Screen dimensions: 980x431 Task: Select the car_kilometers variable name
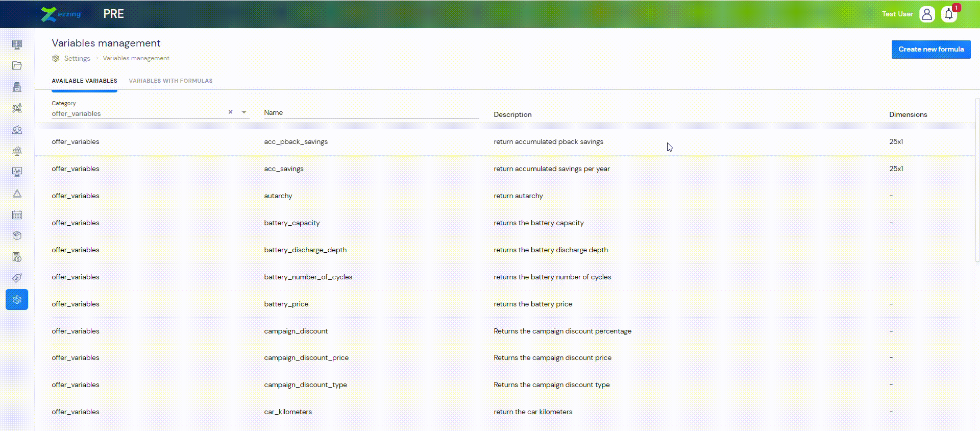point(288,412)
